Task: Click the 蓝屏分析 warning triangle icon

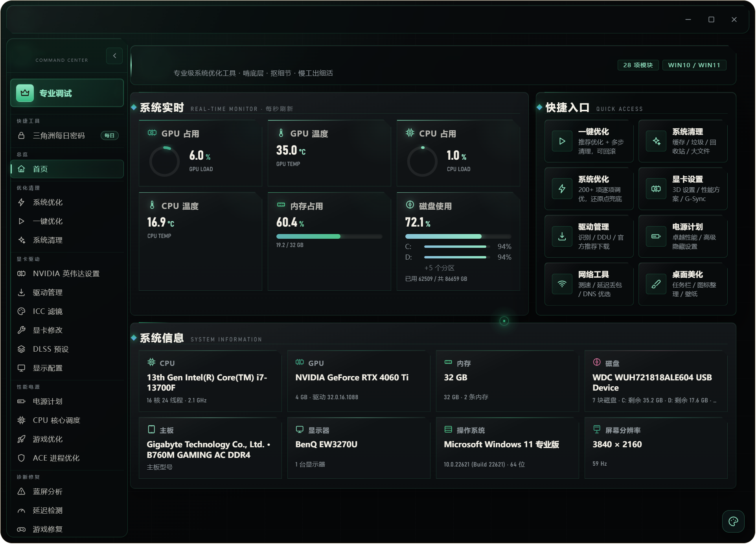Action: click(x=22, y=492)
